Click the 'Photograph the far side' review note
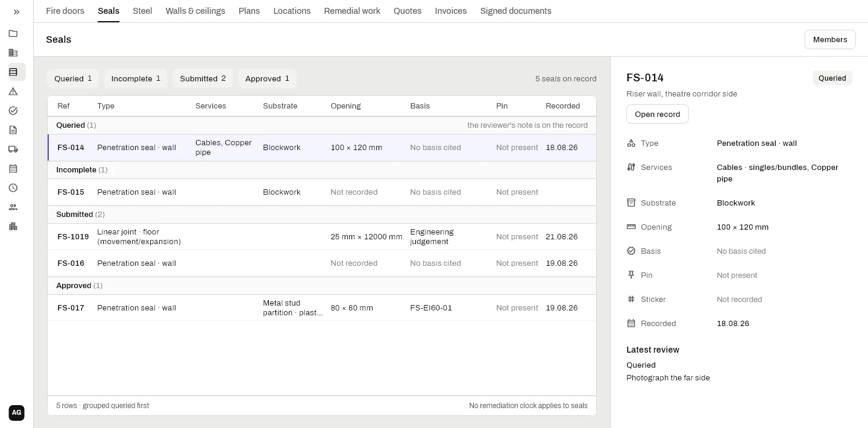 click(x=668, y=378)
